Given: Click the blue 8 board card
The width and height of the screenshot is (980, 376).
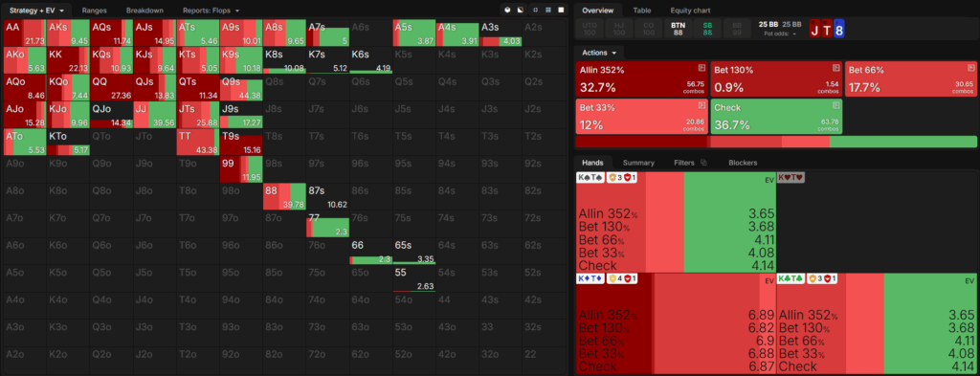Looking at the screenshot, I should (838, 29).
